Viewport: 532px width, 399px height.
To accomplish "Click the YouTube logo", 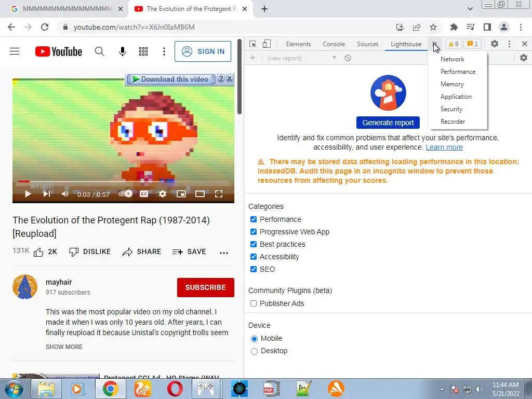I will pos(59,51).
